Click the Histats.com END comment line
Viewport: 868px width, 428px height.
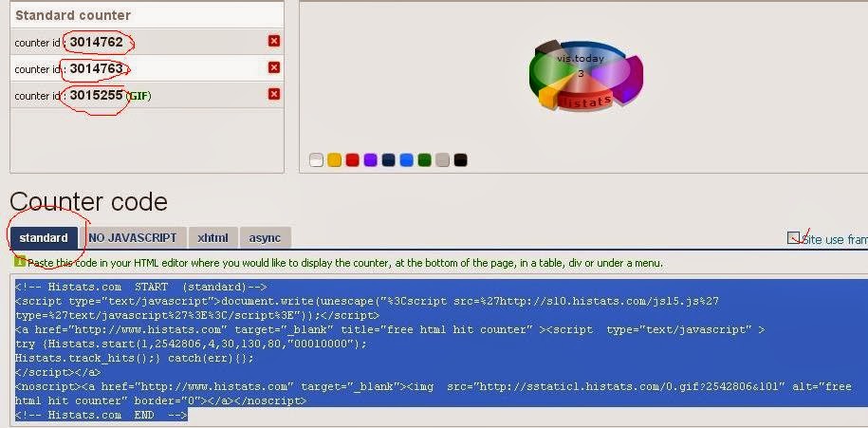102,415
